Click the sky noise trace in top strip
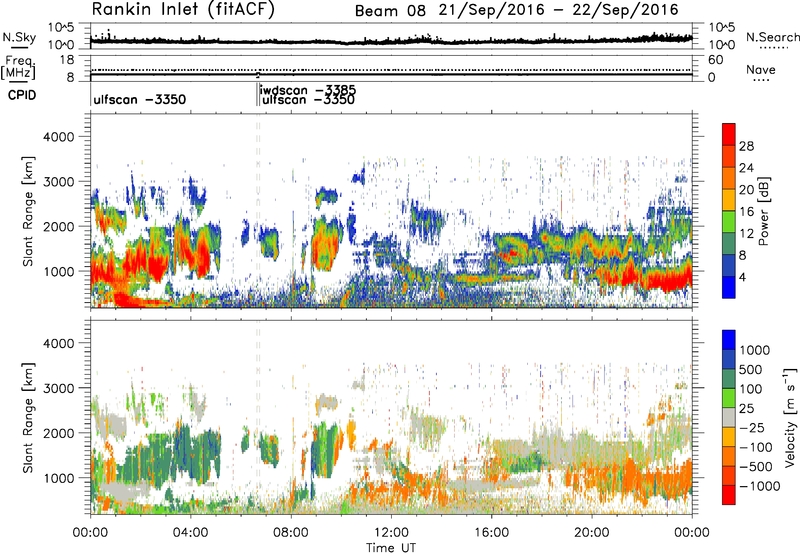Screen dimensions: 800x554 pyautogui.click(x=391, y=40)
